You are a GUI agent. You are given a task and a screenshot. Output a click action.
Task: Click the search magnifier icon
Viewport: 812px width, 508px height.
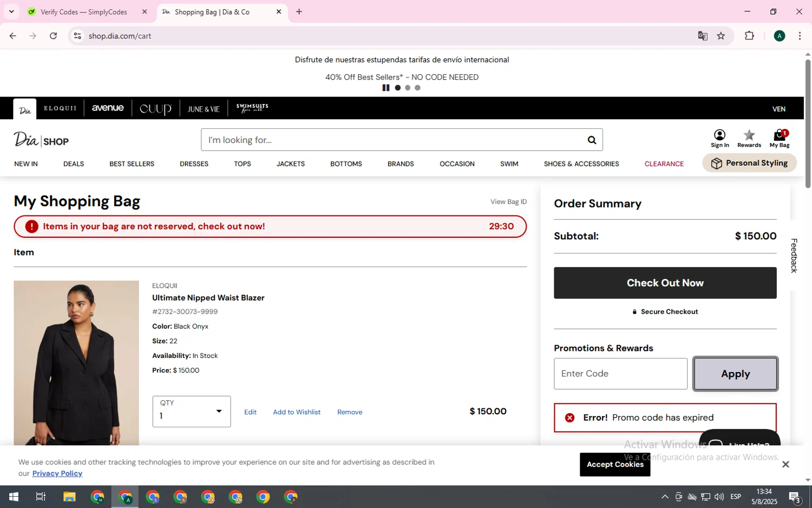592,140
